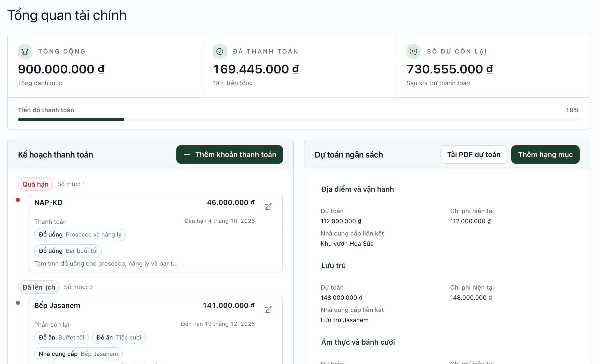
Task: Add a budget category with Thêm hạng mục
Action: (x=545, y=154)
